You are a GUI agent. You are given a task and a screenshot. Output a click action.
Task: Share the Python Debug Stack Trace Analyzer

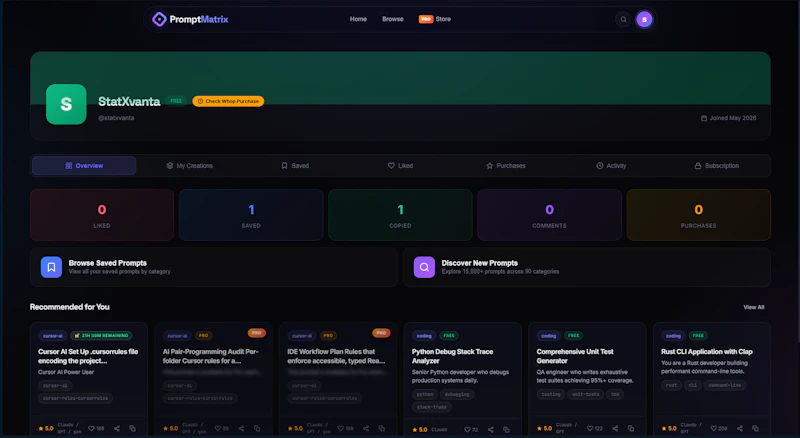pos(490,429)
